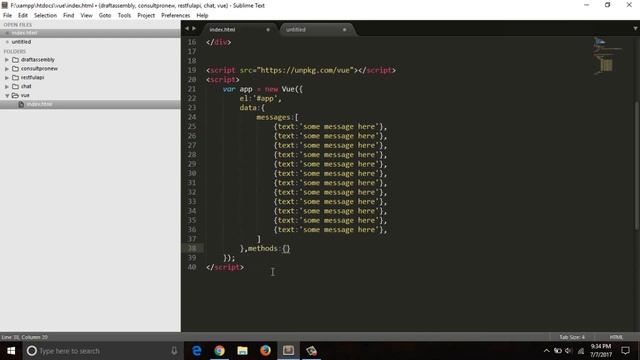Open the Find menu
The height and width of the screenshot is (360, 640).
tap(69, 16)
